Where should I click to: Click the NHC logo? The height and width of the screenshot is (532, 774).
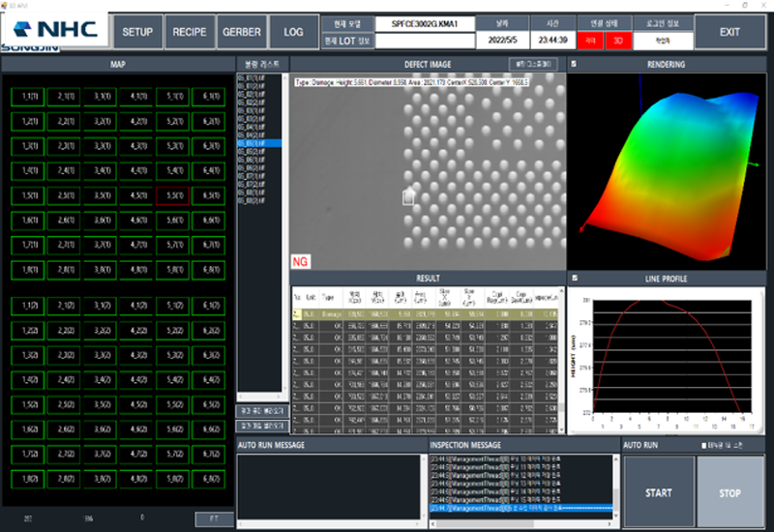[56, 29]
